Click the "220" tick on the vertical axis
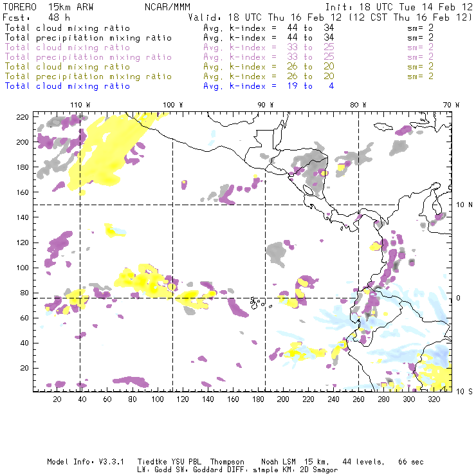 point(23,117)
